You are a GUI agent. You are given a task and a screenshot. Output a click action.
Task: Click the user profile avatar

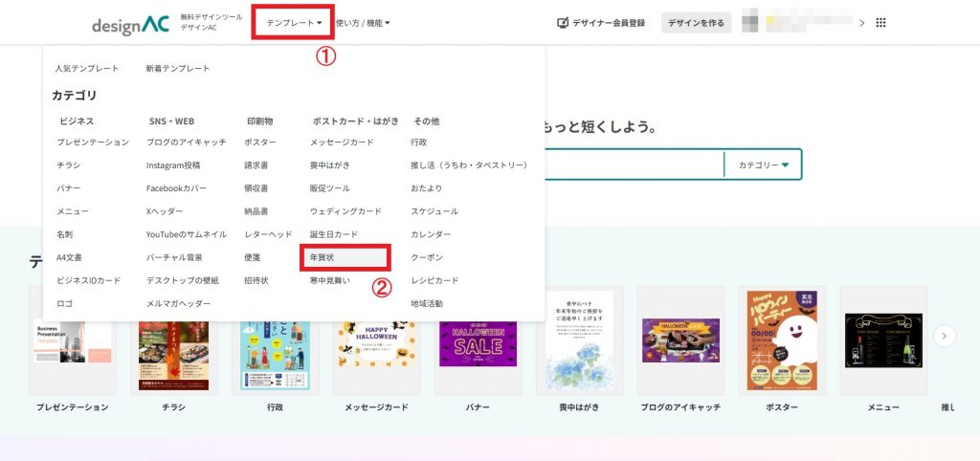pyautogui.click(x=749, y=23)
